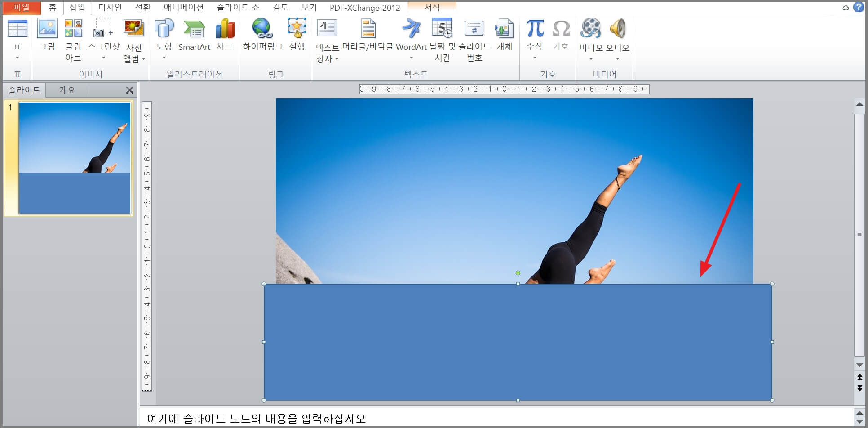Insert a 차트 chart
868x428 pixels.
[x=224, y=29]
